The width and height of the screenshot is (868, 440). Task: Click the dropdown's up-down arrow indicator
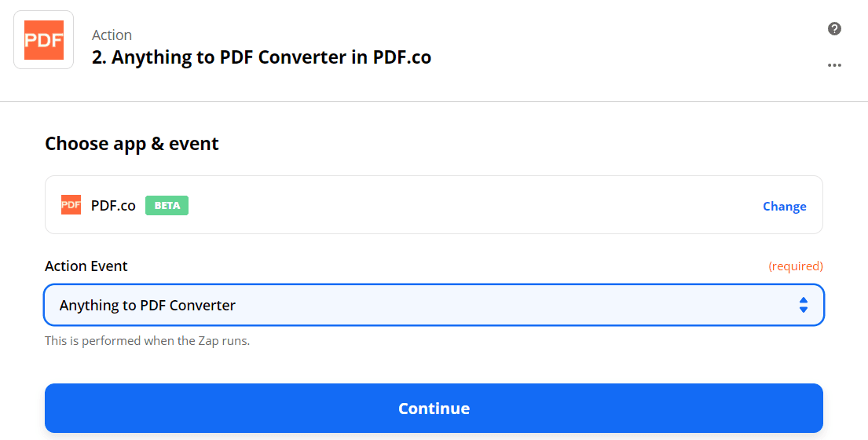(x=803, y=305)
